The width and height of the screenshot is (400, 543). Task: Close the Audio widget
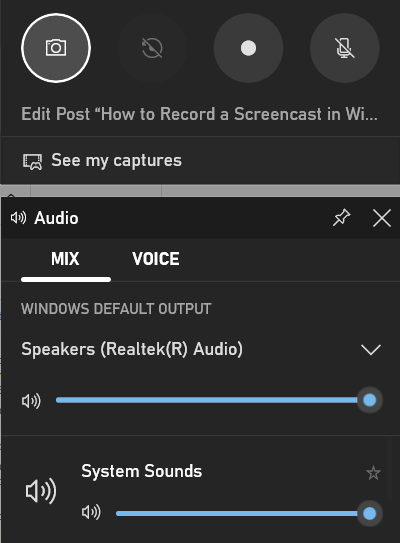(x=382, y=218)
